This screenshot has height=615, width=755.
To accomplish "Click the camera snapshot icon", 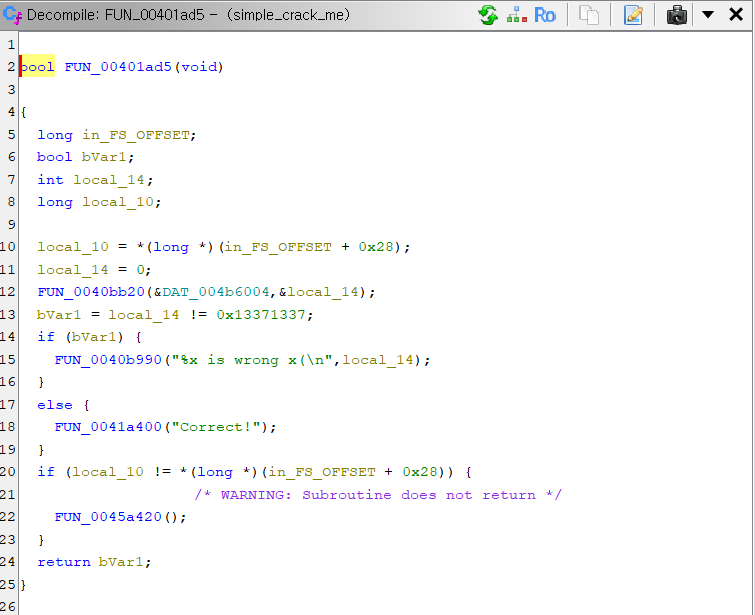I will click(x=677, y=15).
